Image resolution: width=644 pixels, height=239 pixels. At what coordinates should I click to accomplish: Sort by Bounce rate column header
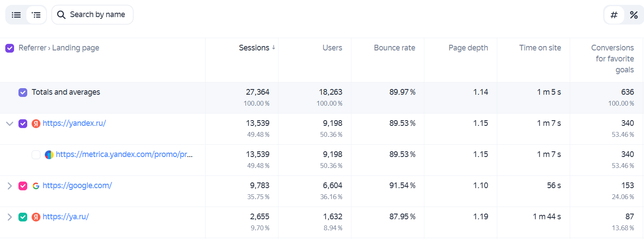click(394, 48)
